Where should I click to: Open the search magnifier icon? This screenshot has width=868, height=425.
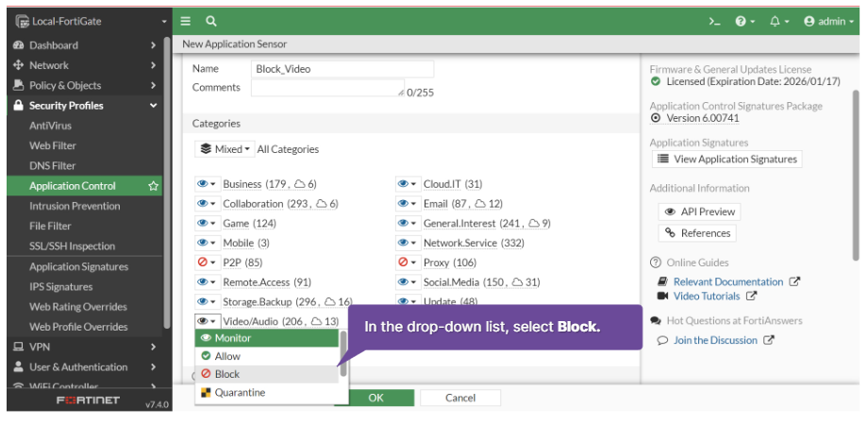click(211, 21)
